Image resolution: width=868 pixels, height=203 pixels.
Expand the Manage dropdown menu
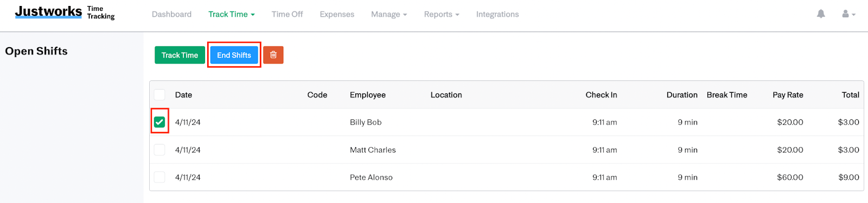point(389,14)
